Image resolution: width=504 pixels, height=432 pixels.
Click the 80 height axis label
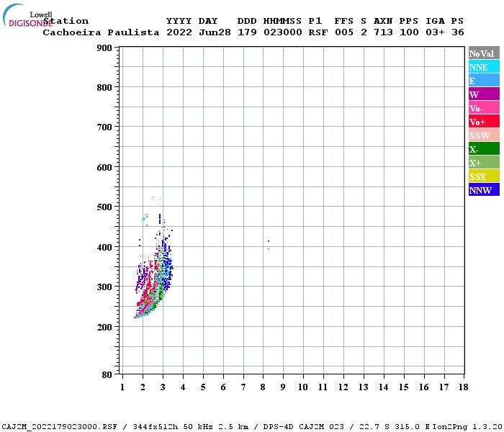[107, 375]
